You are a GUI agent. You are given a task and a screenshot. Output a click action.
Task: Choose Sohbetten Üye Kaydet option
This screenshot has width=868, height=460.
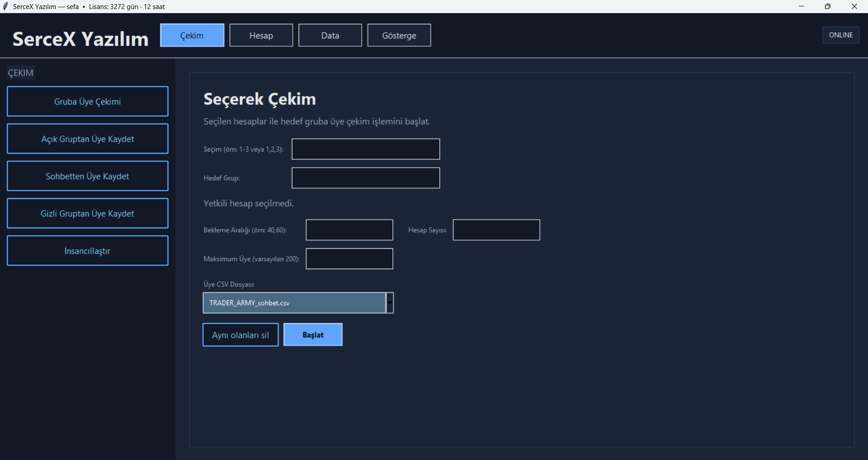pyautogui.click(x=87, y=176)
